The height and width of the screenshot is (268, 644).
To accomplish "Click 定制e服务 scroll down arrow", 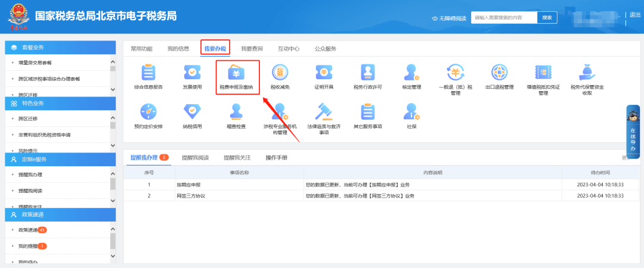I will [113, 201].
